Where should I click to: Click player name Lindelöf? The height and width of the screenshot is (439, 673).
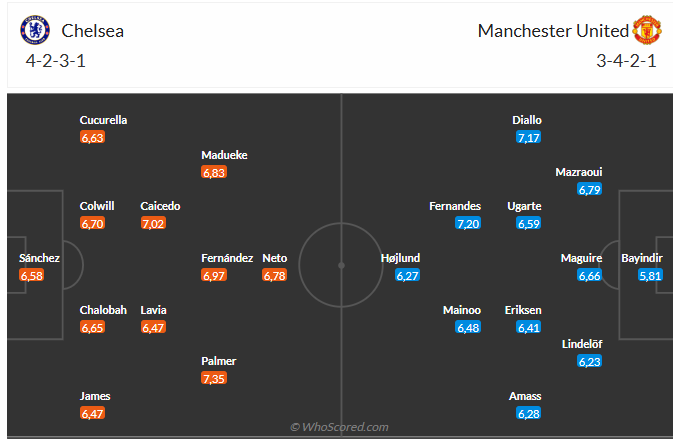(582, 344)
